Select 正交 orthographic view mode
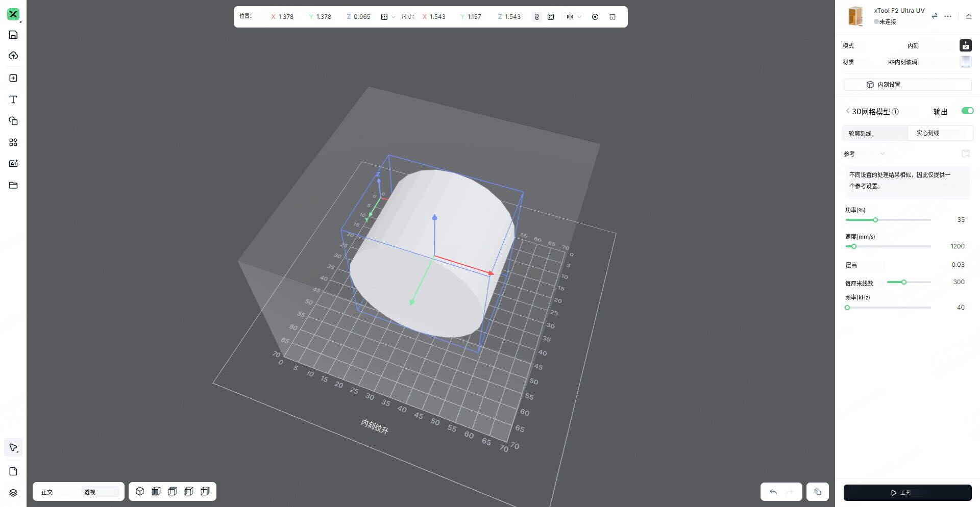 (x=47, y=492)
